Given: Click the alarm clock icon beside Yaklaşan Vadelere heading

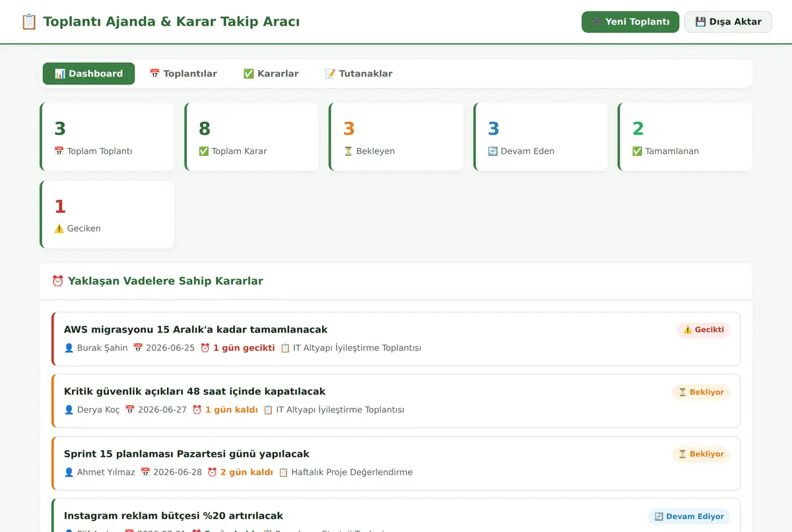Looking at the screenshot, I should (x=58, y=281).
